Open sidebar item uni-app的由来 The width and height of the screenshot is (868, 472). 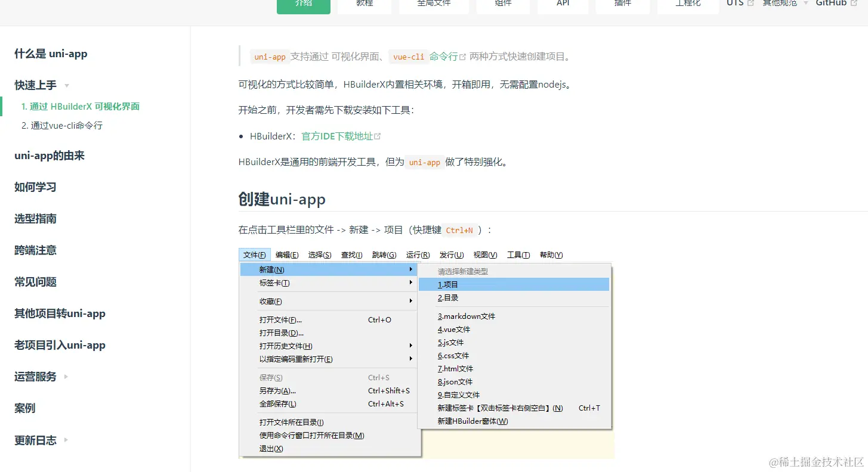pyautogui.click(x=50, y=156)
